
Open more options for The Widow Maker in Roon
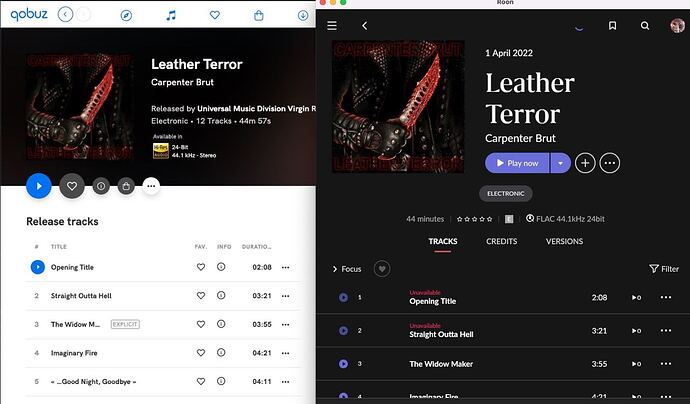[x=666, y=364]
